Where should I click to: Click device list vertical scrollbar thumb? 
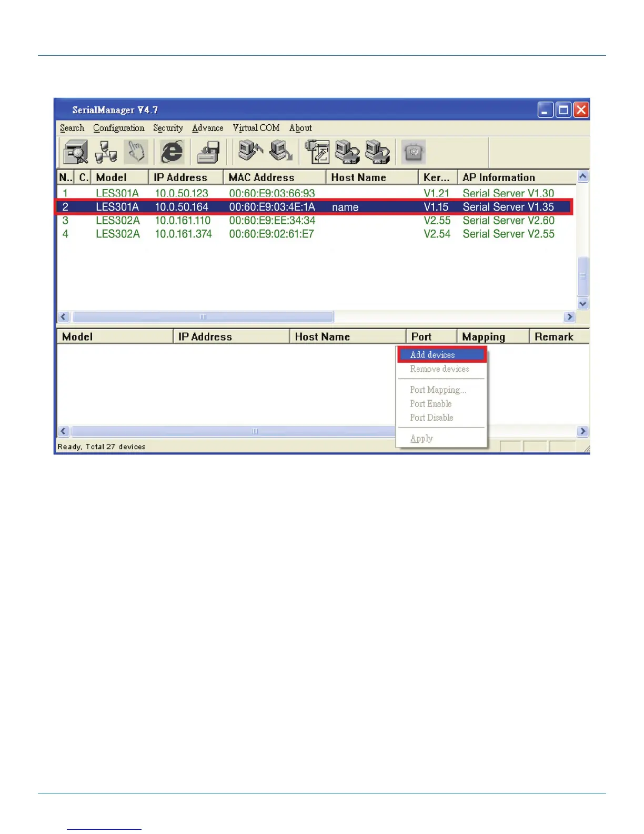(x=583, y=276)
